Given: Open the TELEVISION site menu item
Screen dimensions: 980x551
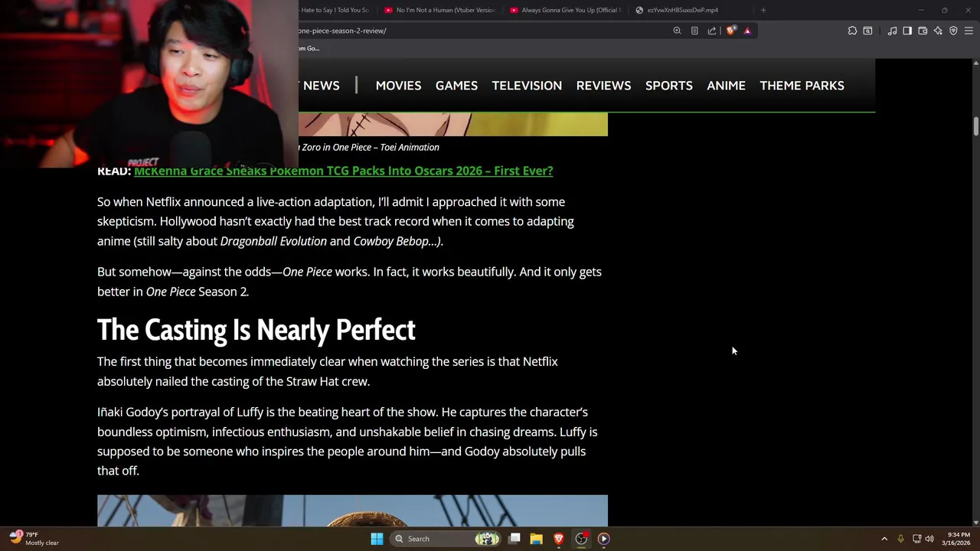Looking at the screenshot, I should click(527, 86).
